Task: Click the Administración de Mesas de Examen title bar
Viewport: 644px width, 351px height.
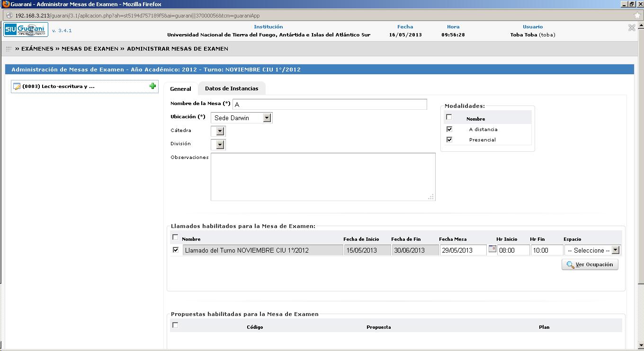Action: (319, 70)
